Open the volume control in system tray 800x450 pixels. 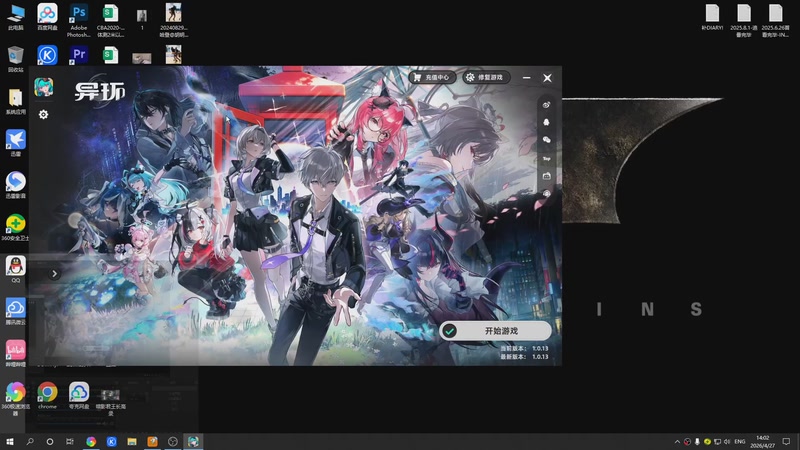coord(727,442)
